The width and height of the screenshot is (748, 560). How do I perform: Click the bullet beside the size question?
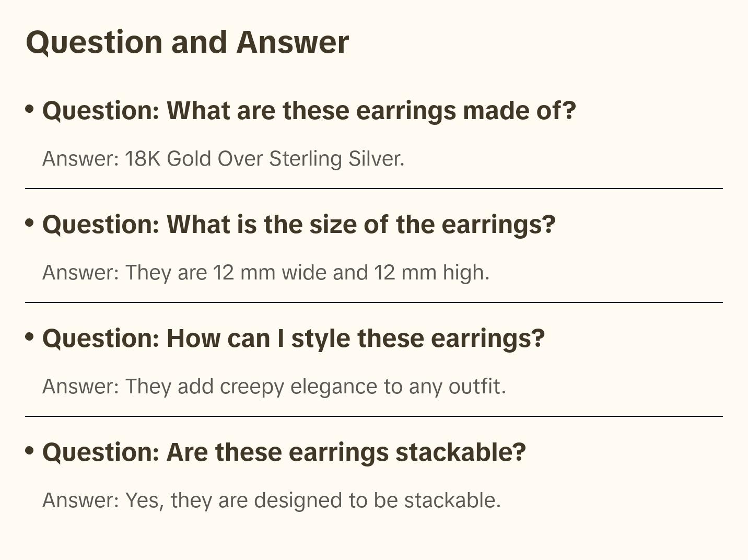click(x=30, y=223)
